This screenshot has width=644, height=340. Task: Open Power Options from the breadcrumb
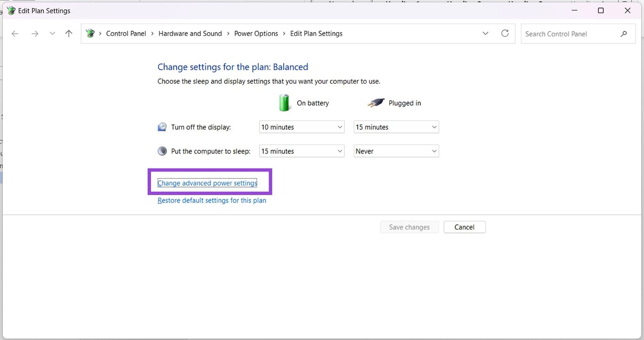(x=256, y=33)
